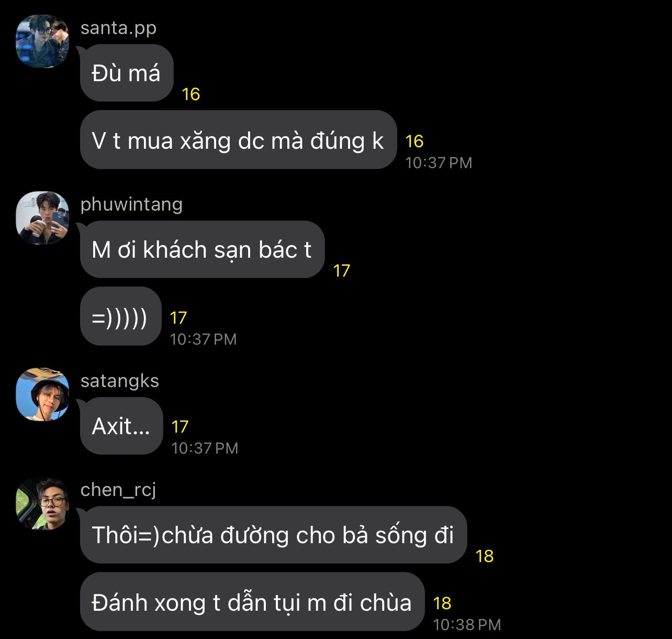Click the chen_rcj username

[118, 490]
